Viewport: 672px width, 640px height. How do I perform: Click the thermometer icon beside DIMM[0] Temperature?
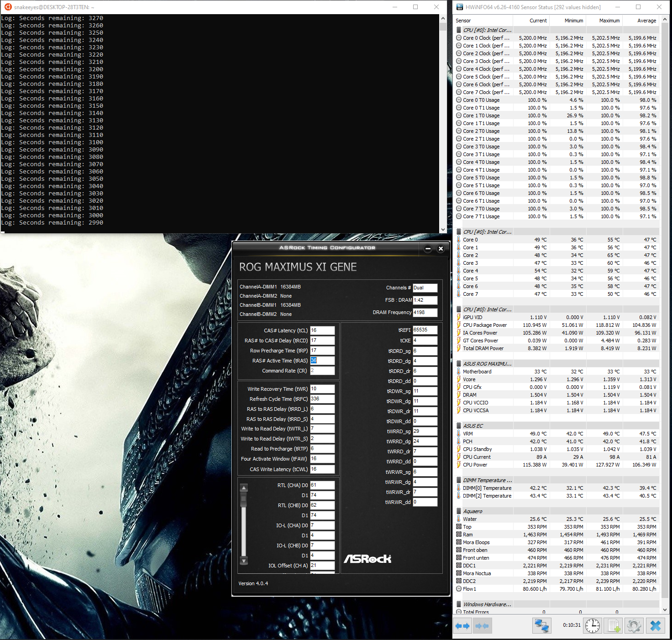click(x=459, y=488)
